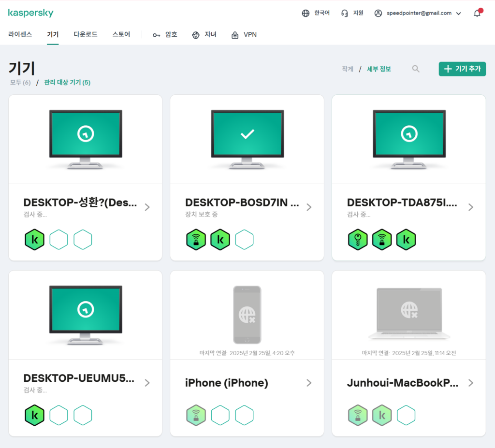Click Kaspersky k hexagon on DESKTOP-UEUMU5 card
495x448 pixels.
coord(35,415)
